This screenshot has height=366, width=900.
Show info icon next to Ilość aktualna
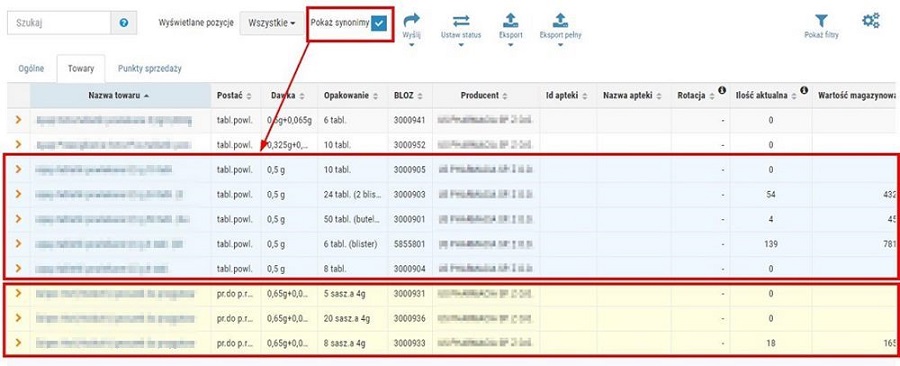point(804,91)
